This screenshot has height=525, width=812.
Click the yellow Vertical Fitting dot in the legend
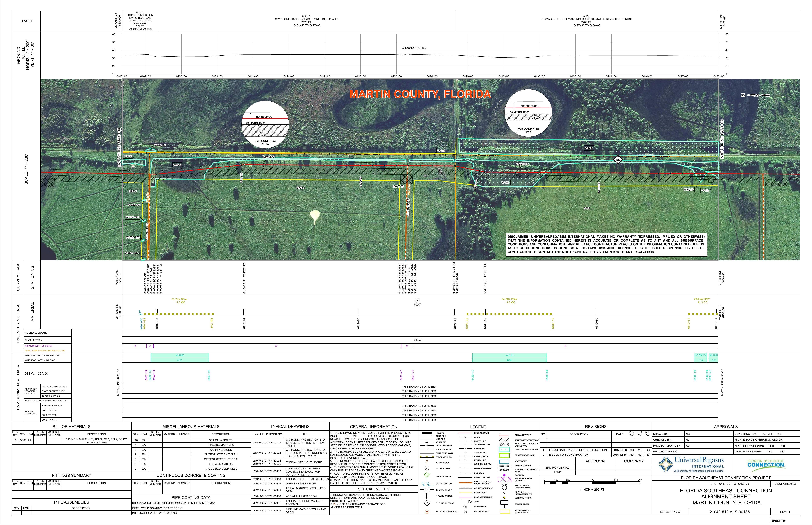[x=504, y=498]
